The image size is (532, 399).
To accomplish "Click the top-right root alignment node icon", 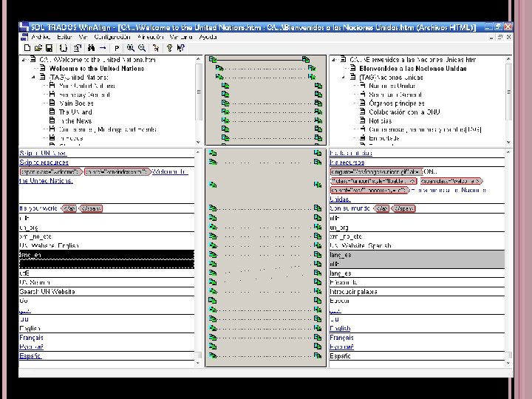I will point(306,59).
